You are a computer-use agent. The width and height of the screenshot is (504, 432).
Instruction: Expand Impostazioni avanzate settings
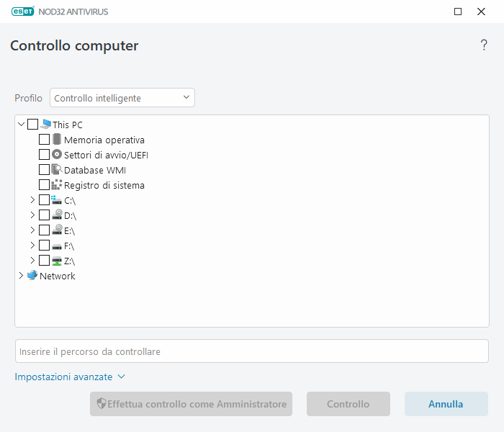70,377
